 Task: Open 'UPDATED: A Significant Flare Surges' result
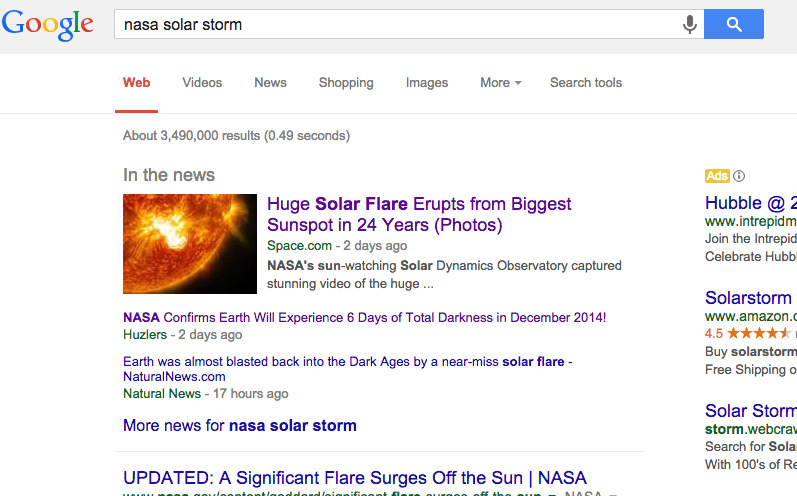355,478
